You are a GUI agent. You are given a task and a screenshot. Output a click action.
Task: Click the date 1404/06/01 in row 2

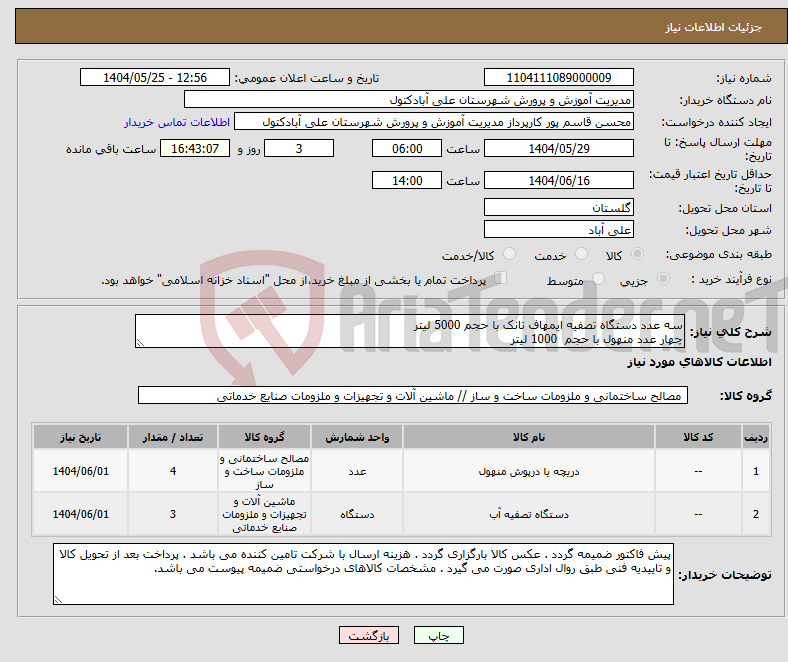80,514
